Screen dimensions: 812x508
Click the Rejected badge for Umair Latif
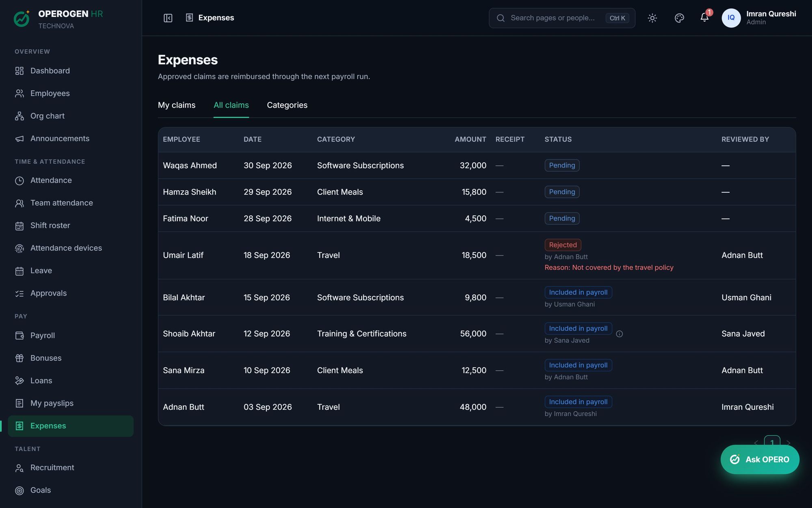563,245
